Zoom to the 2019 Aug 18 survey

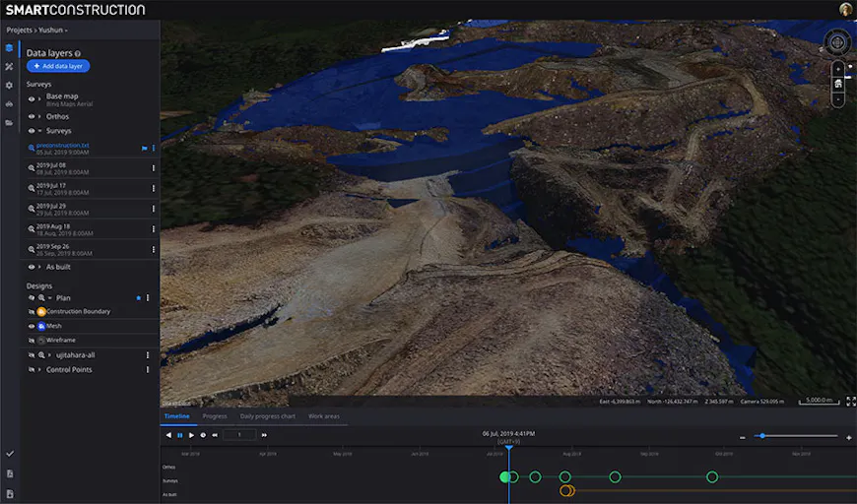[32, 227]
